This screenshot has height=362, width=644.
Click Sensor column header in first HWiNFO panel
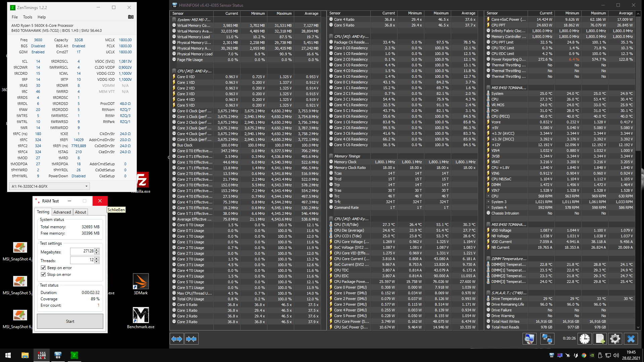(192, 13)
